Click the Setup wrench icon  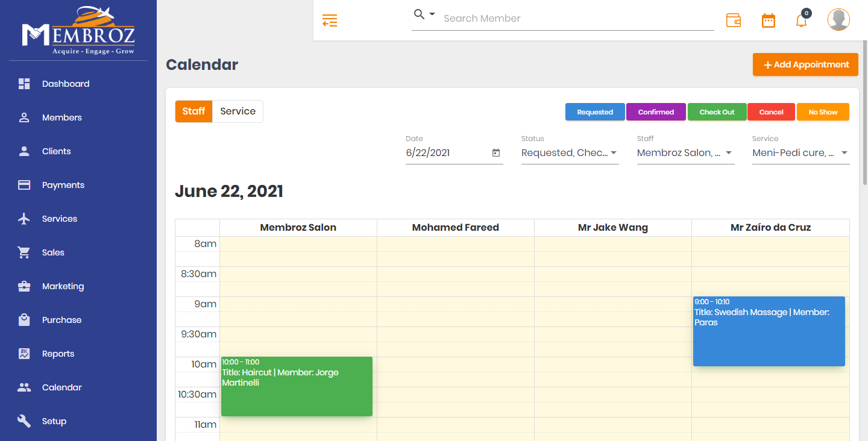click(x=24, y=421)
